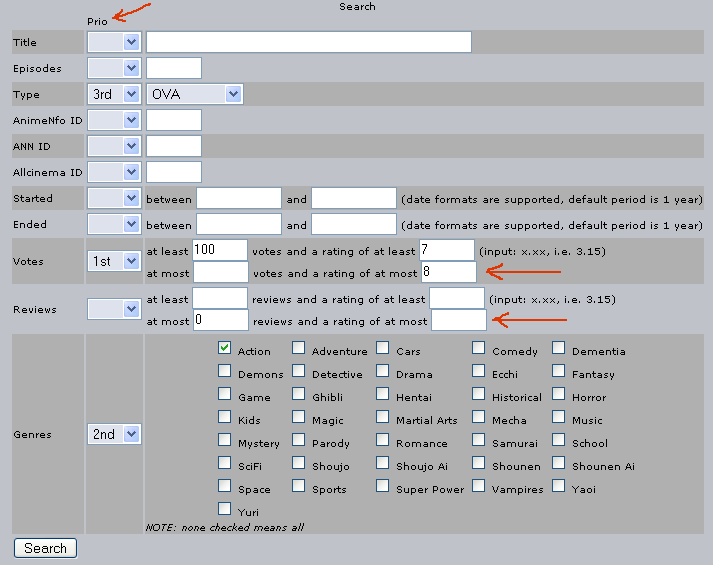Select the Vampires genre checkbox

(x=479, y=487)
